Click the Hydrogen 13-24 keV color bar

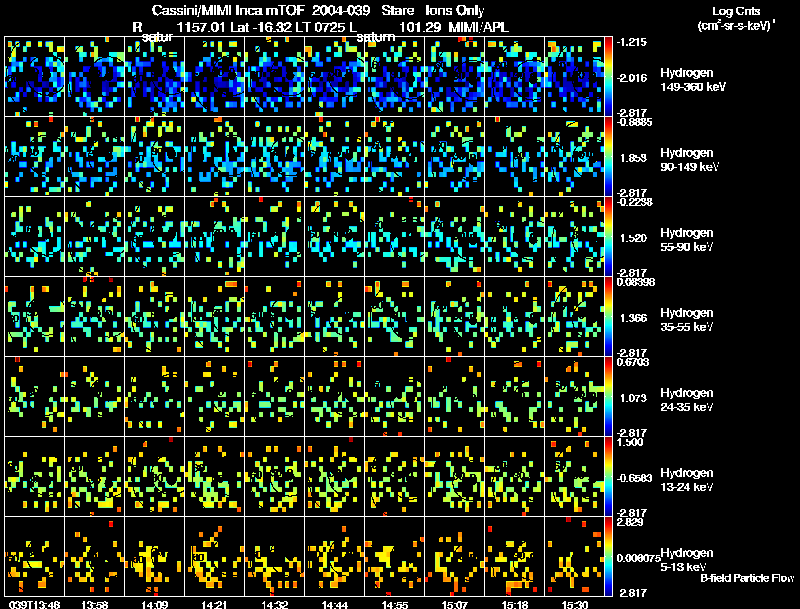point(608,477)
